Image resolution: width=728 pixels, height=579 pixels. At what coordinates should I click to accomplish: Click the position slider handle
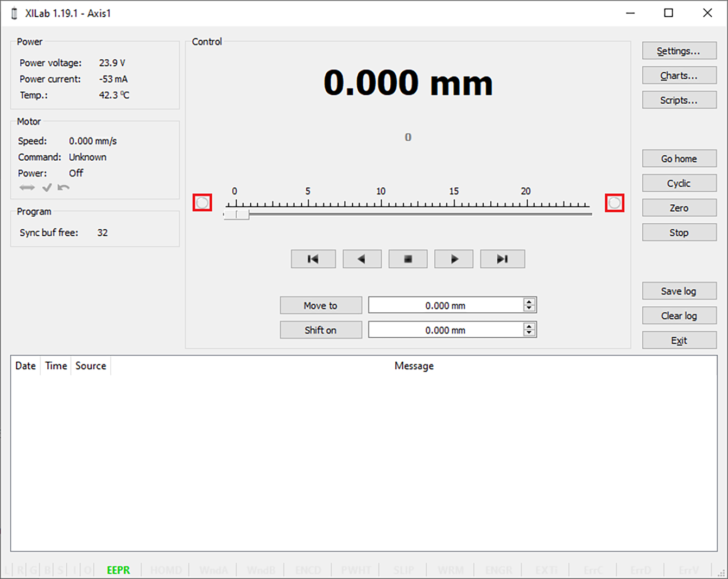coord(237,215)
